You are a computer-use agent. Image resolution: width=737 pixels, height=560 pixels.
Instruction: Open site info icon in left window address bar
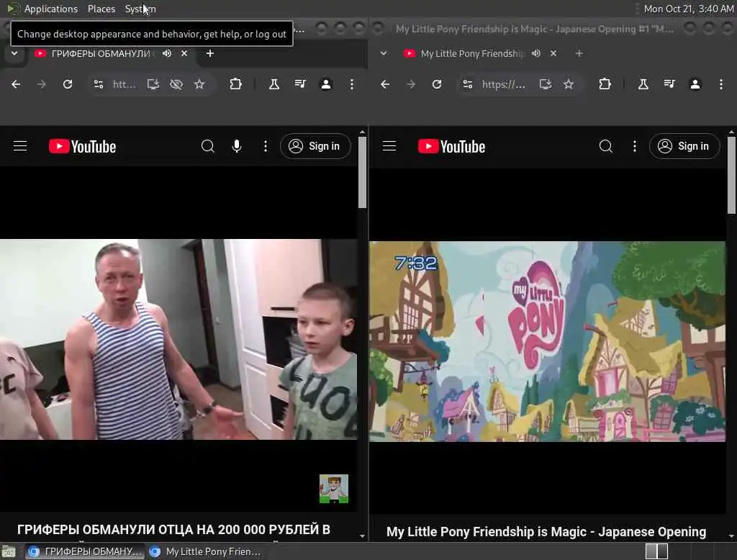click(x=98, y=84)
